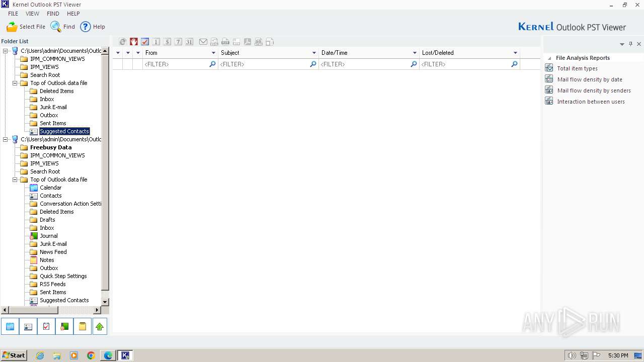
Task: Open the reports panel dropdown arrow
Action: point(622,44)
